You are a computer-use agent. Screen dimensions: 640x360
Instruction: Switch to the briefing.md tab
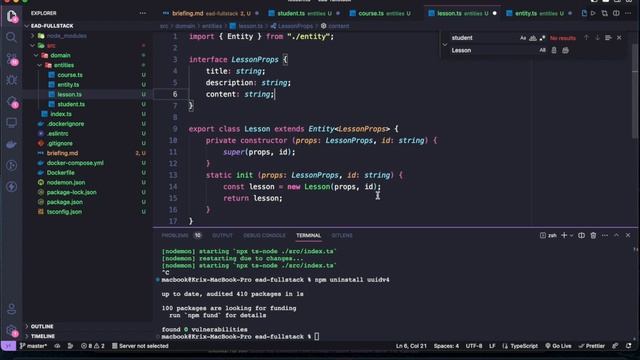tap(210, 13)
